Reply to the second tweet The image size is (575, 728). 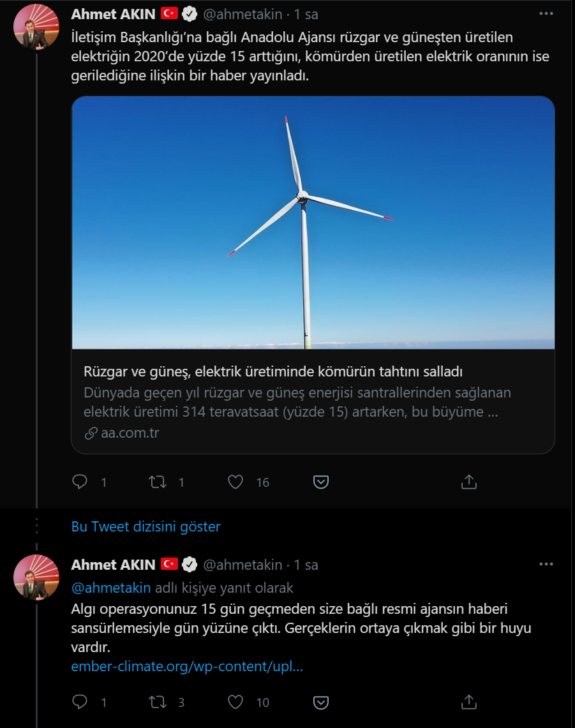coord(80,702)
